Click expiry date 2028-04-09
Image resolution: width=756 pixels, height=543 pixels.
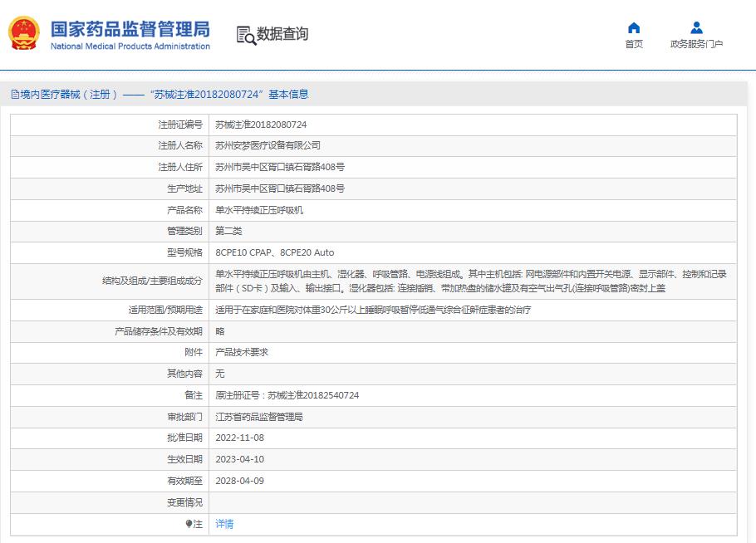pyautogui.click(x=240, y=481)
